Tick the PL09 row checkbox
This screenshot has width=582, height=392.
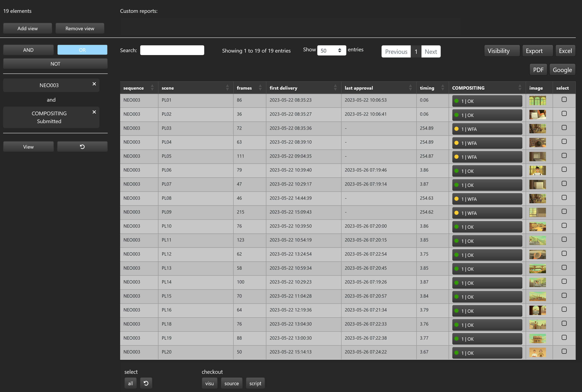(x=564, y=212)
